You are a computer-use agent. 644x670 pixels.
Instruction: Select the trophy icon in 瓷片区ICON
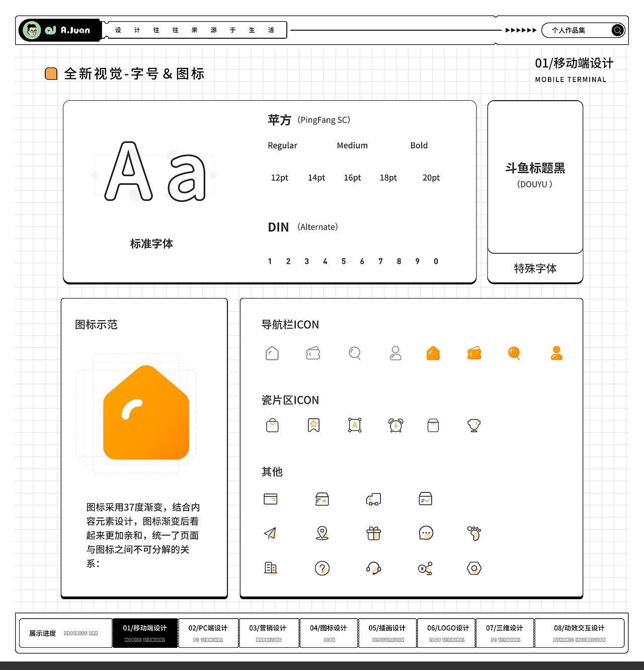[473, 425]
